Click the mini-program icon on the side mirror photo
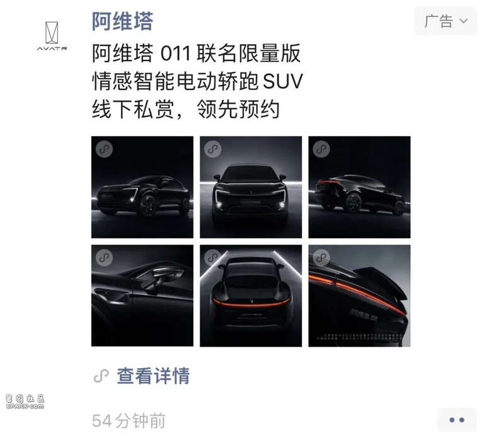 104,258
